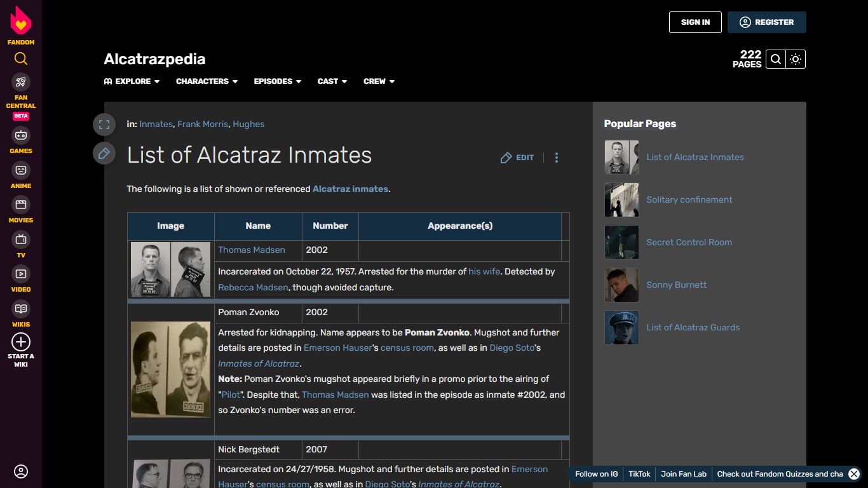868x488 pixels.
Task: Click Sonny Burnett thumbnail image
Action: (621, 285)
